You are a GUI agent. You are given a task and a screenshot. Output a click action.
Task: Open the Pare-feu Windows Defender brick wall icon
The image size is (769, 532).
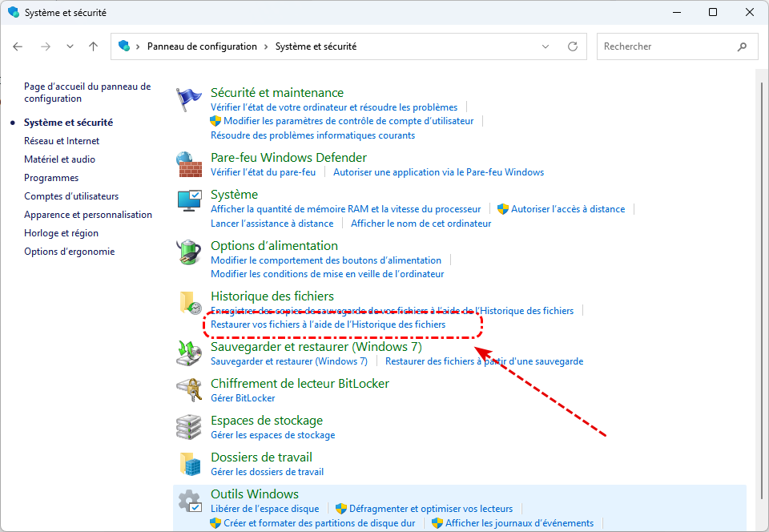pyautogui.click(x=189, y=164)
